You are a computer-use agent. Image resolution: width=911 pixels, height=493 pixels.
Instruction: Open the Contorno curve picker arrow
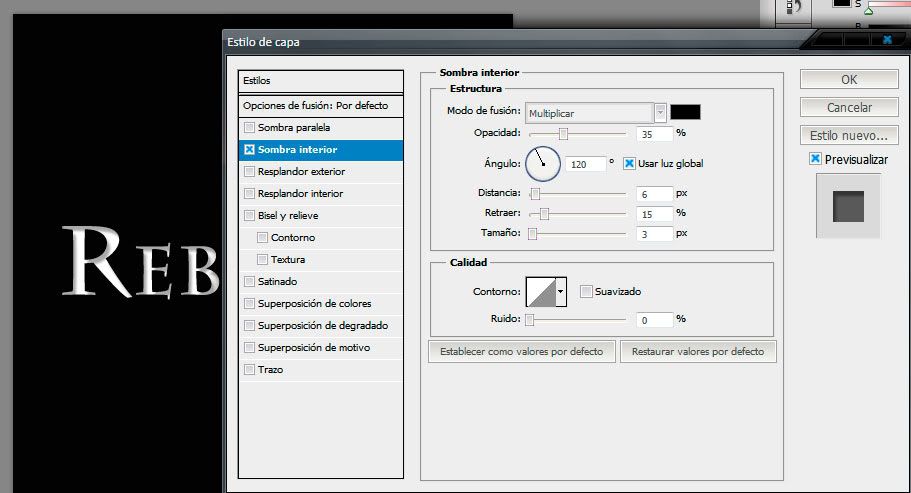(x=561, y=292)
